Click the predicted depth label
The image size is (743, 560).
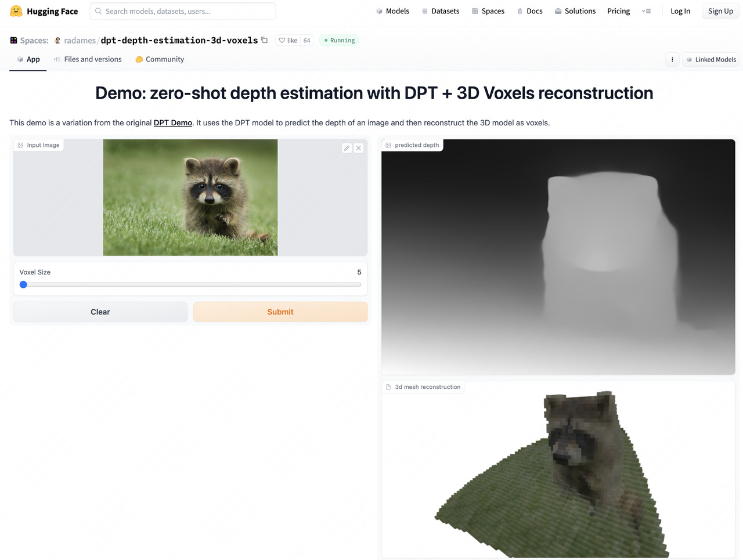click(x=412, y=145)
